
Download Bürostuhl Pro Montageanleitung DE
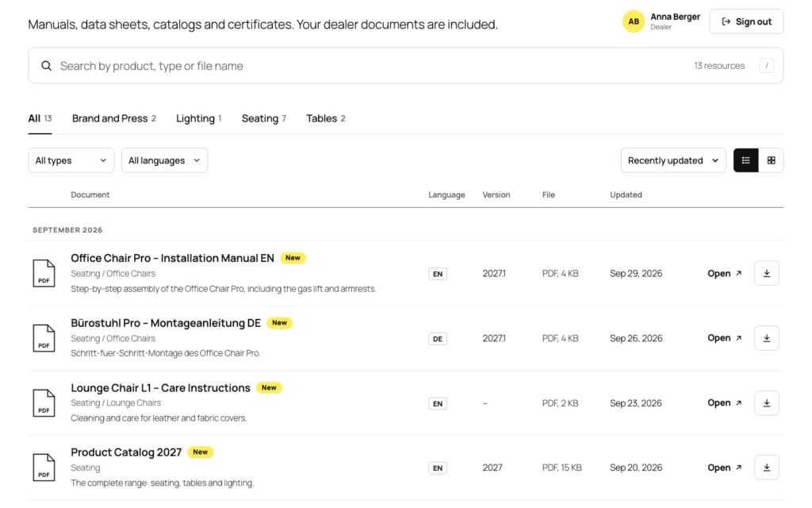point(767,338)
